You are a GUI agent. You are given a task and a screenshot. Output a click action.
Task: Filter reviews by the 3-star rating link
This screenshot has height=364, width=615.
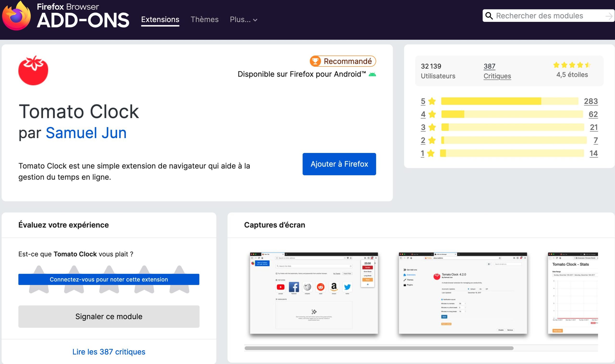429,127
